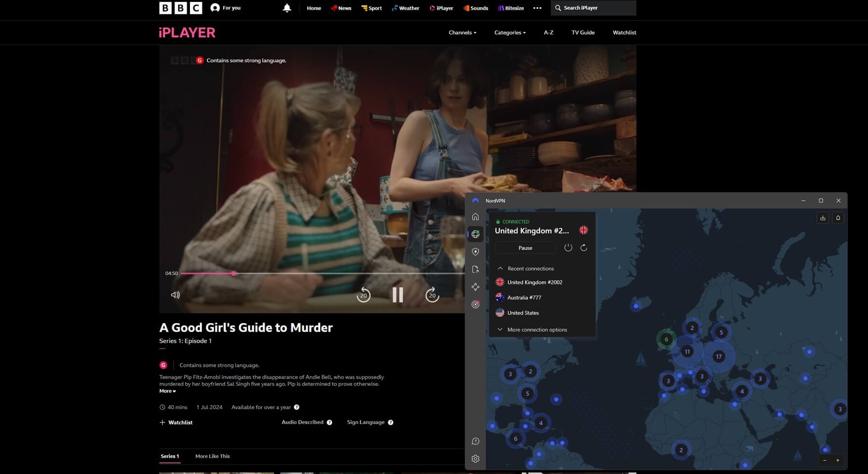
Task: Go to iPlayer in the BBC top bar
Action: click(441, 8)
